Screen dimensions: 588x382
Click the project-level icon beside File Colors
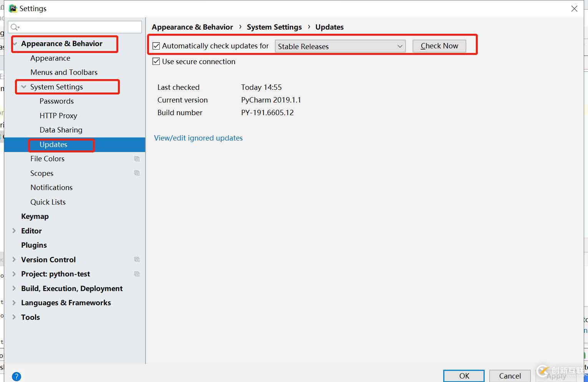(137, 159)
